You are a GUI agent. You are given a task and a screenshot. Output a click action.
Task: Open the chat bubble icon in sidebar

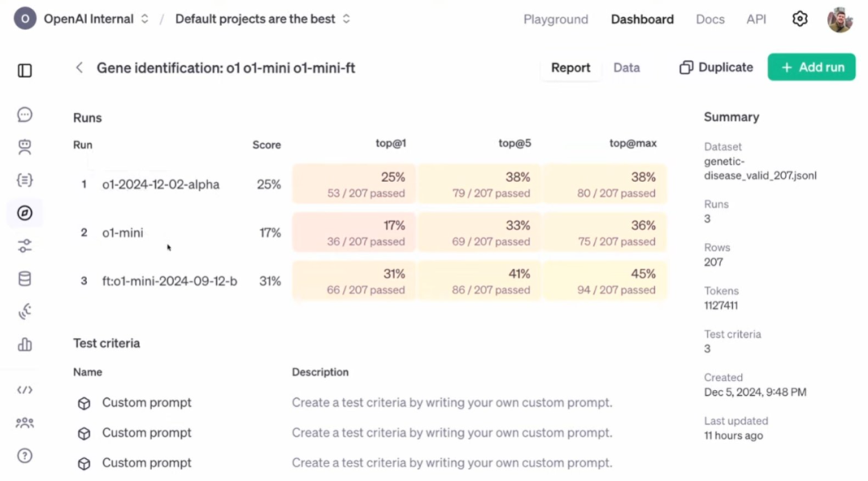tap(25, 115)
